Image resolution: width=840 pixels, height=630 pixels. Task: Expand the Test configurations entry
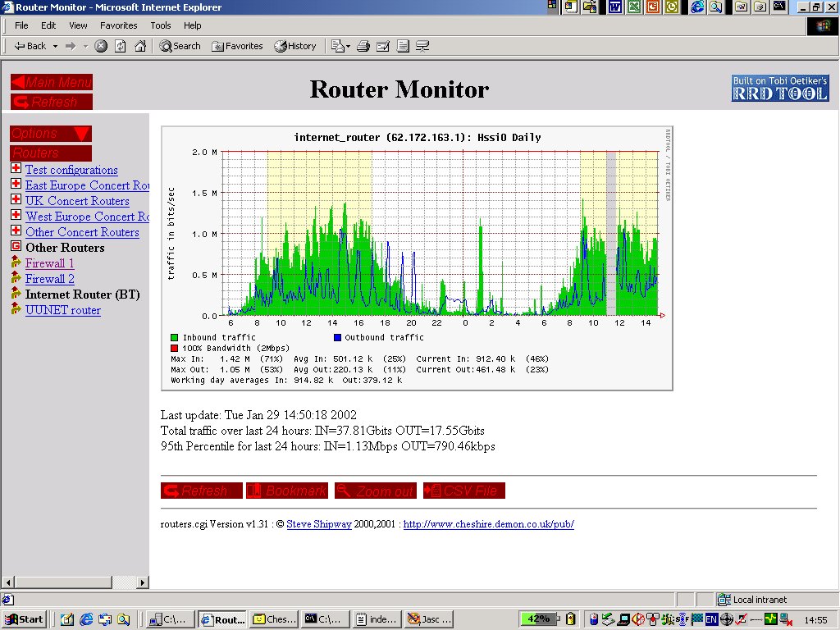point(16,170)
